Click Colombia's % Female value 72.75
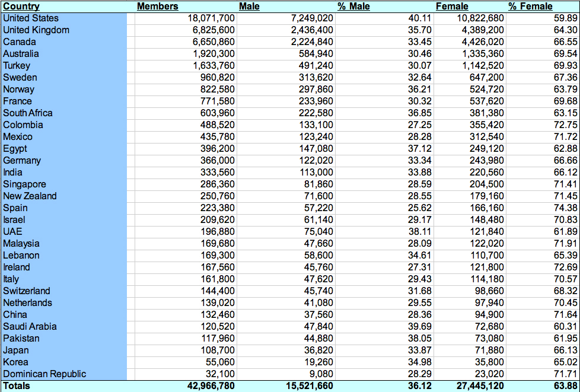 tap(565, 125)
